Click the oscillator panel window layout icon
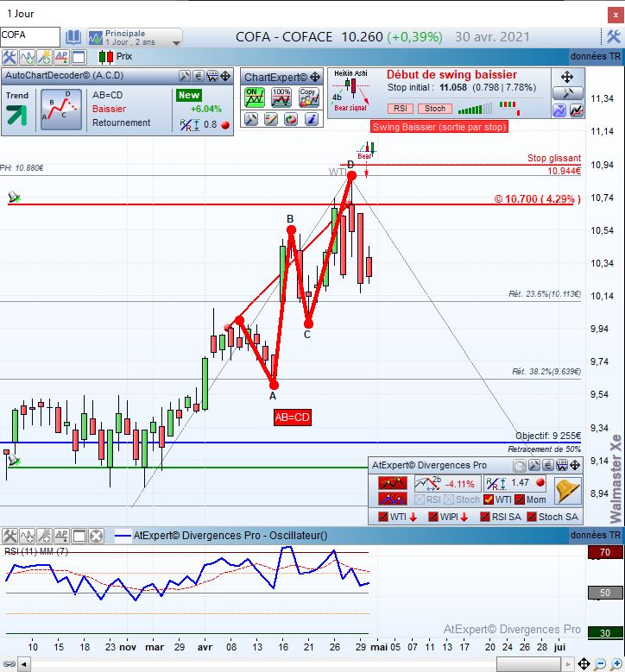This screenshot has width=625, height=672. tap(79, 537)
